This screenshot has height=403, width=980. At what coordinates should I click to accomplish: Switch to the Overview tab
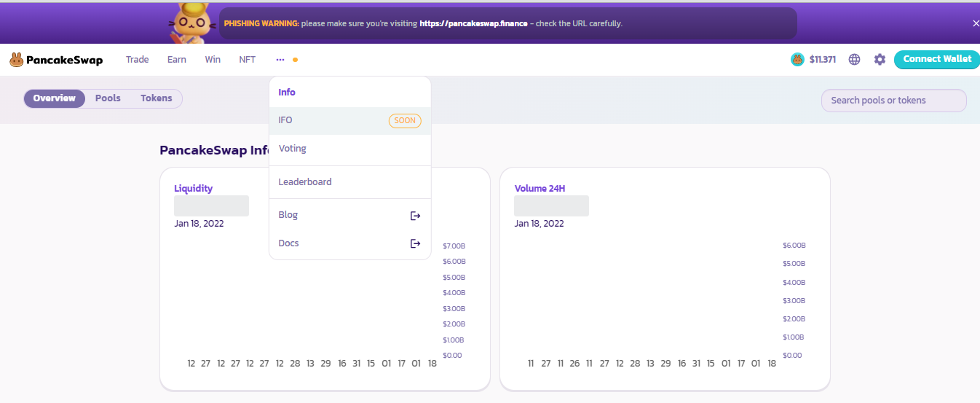(55, 98)
